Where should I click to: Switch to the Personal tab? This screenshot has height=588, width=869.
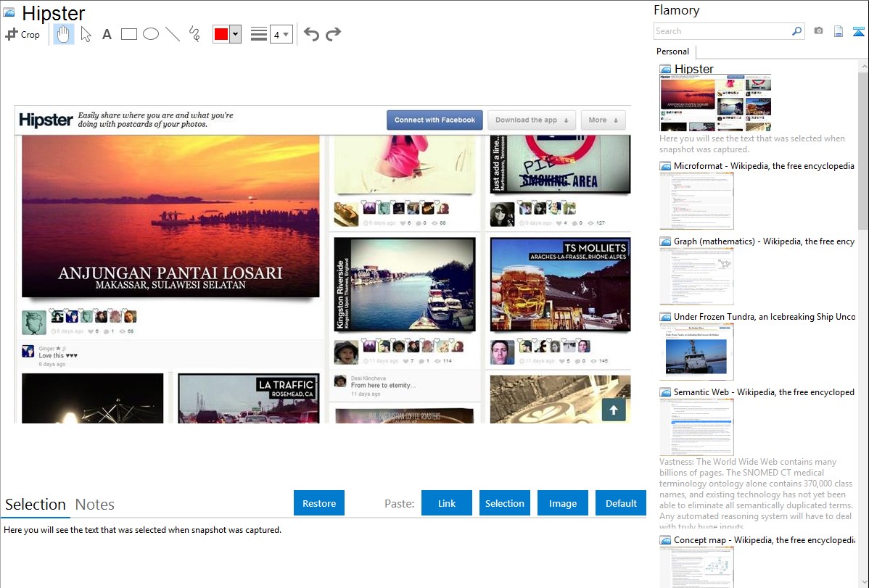click(673, 51)
